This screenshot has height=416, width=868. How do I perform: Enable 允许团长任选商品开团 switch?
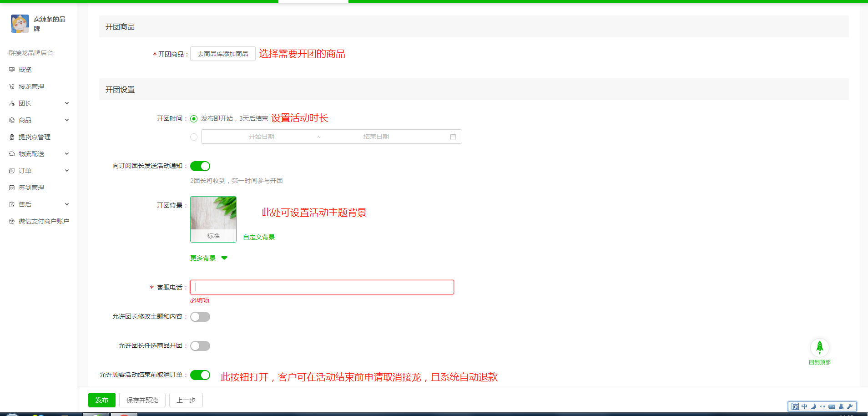200,346
